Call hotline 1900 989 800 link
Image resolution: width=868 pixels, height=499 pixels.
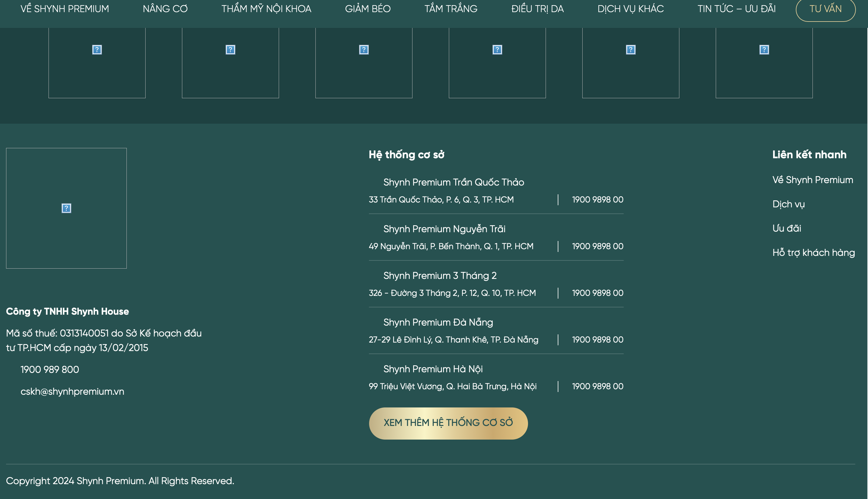coord(50,370)
